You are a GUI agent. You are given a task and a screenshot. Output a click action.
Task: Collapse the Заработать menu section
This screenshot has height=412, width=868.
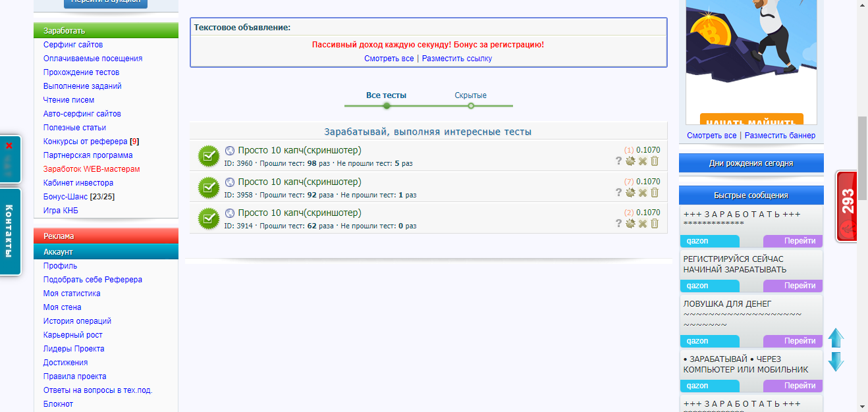coord(106,30)
